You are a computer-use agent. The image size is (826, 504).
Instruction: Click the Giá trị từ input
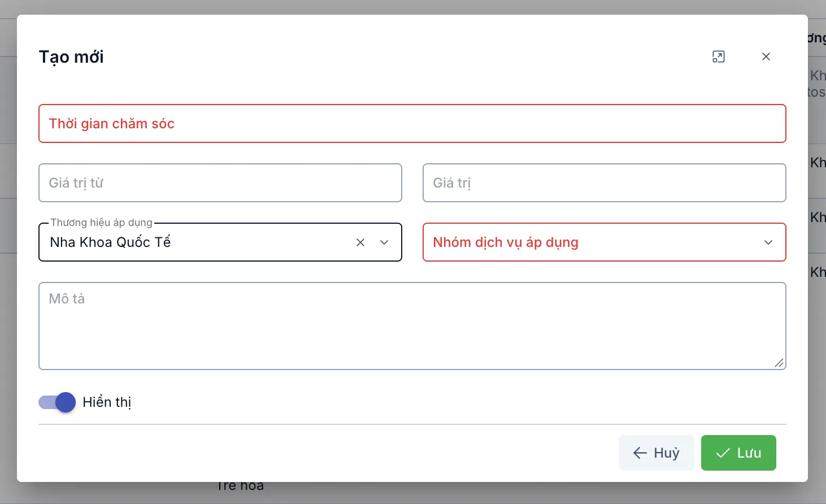[220, 183]
